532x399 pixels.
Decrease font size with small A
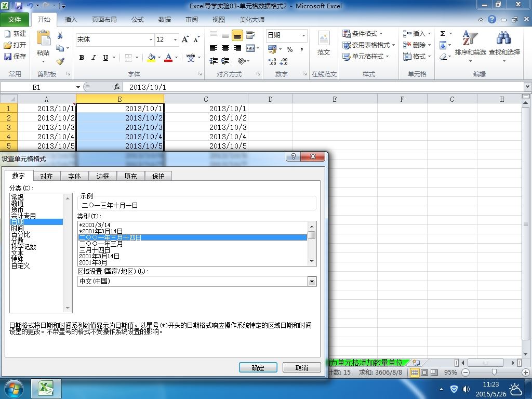(196, 39)
